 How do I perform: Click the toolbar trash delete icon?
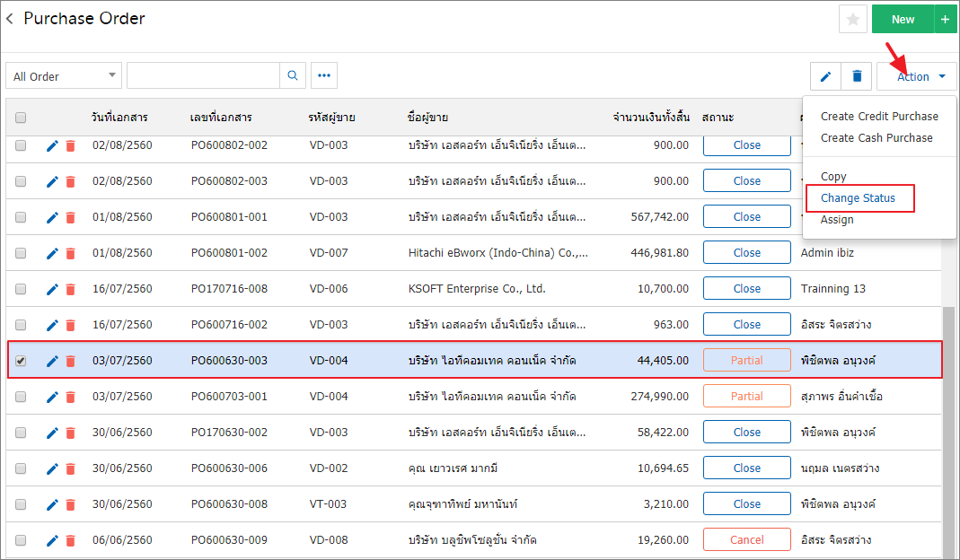coord(857,76)
